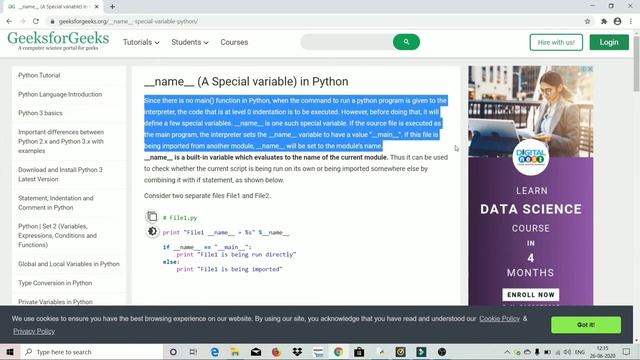The width and height of the screenshot is (640, 360).
Task: Click the Windows taskbar search box
Action: coord(92,352)
